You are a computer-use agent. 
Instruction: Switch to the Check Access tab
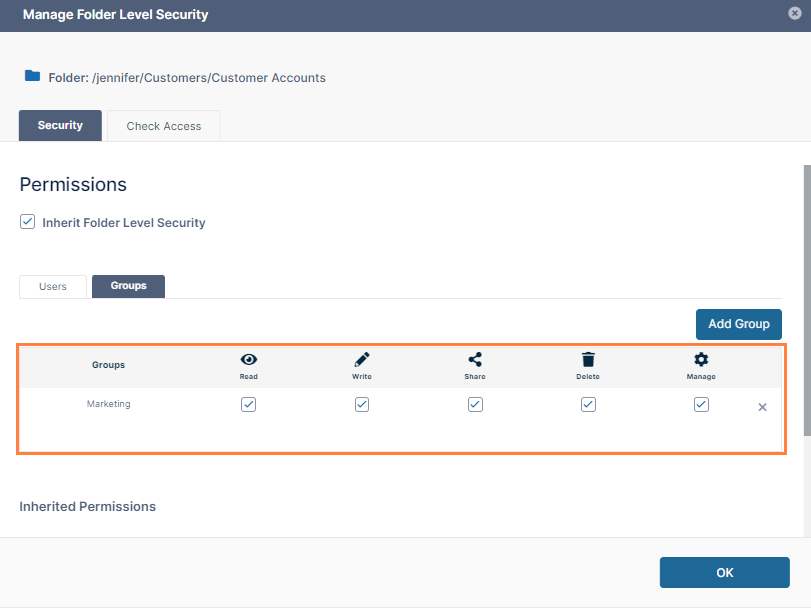[164, 126]
